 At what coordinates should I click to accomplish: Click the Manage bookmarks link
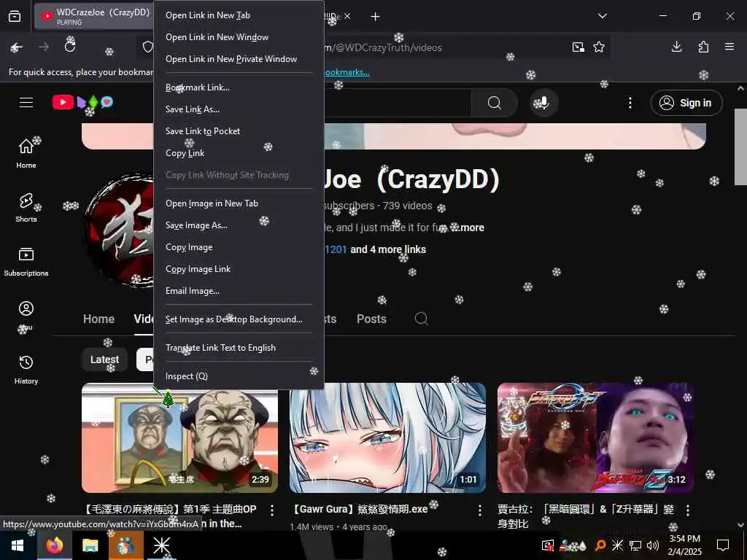pos(347,72)
